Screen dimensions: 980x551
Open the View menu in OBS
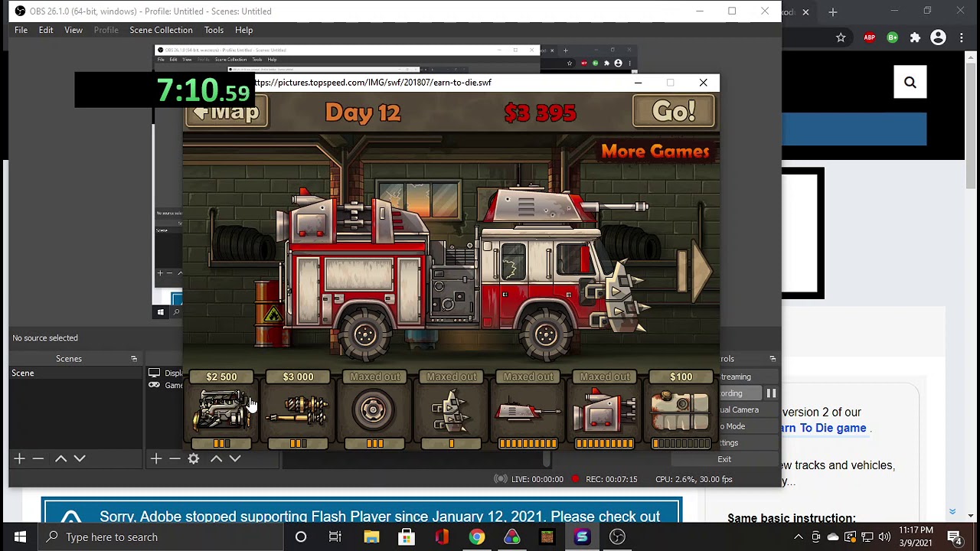tap(73, 30)
